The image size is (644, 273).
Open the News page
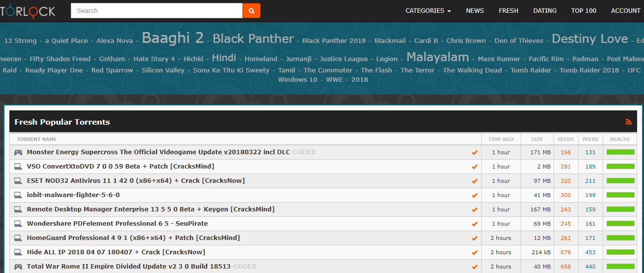(475, 10)
